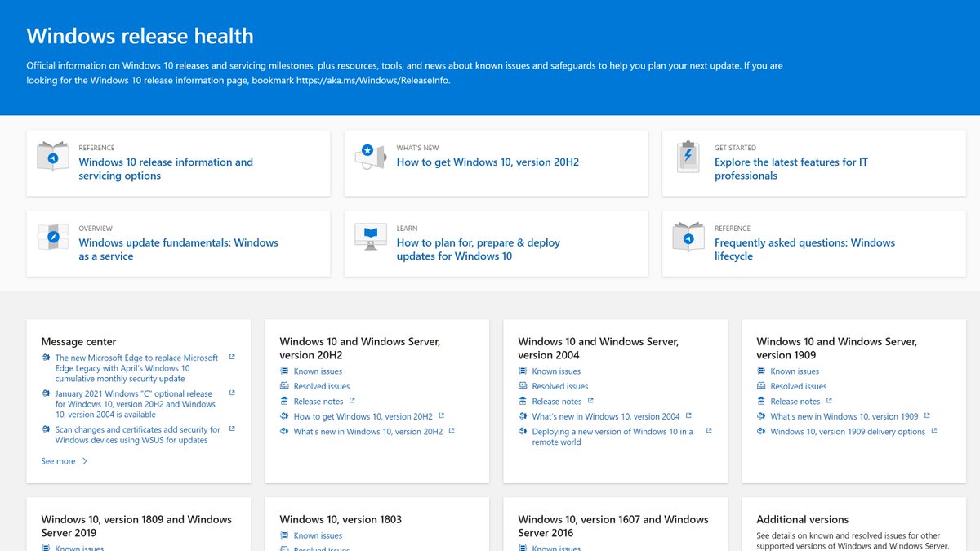View Resolved issues for version 2004

tap(560, 386)
